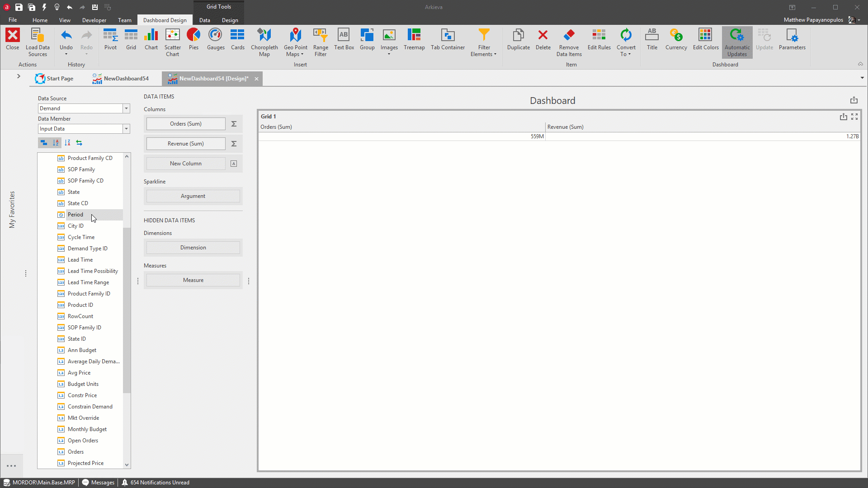Screen dimensions: 868x488
Task: Edit the dashboard Title
Action: click(652, 39)
